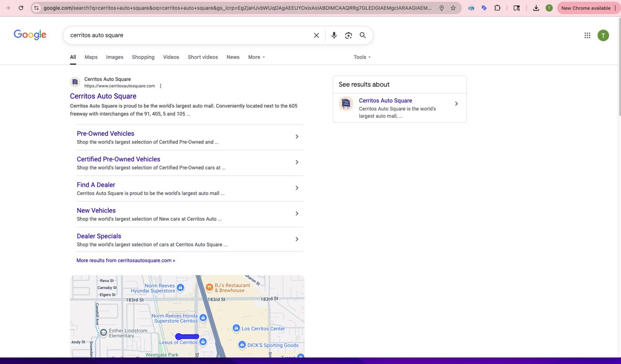
Task: Click the browser address bar URL
Action: (x=238, y=8)
